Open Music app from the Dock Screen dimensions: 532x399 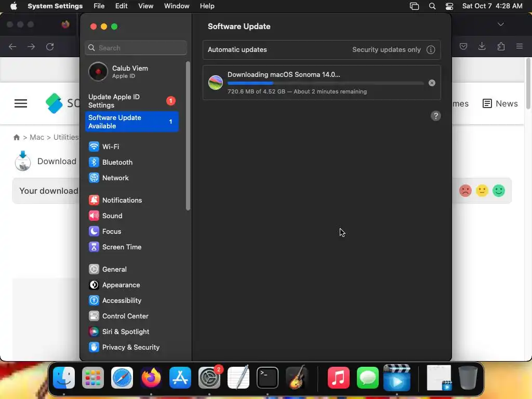tap(339, 378)
